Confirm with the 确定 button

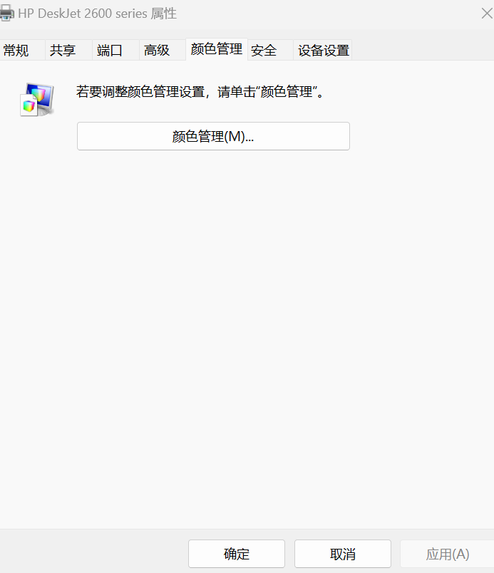236,554
